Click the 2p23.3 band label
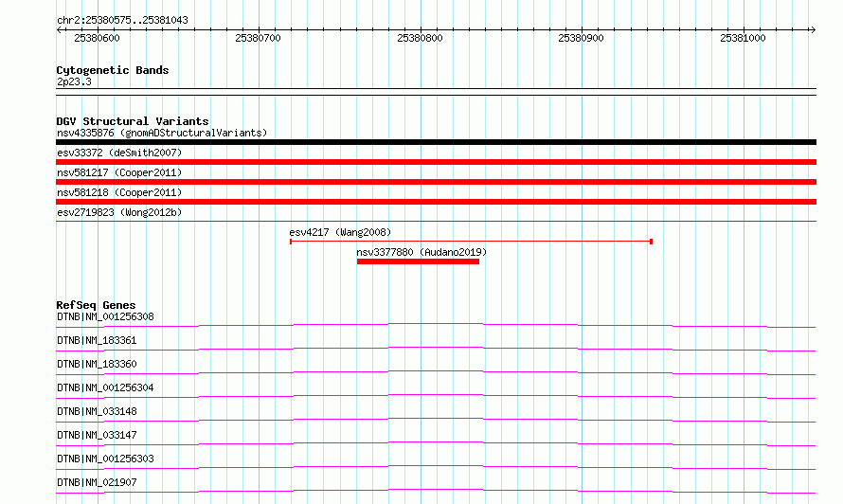The width and height of the screenshot is (843, 504). tap(74, 81)
